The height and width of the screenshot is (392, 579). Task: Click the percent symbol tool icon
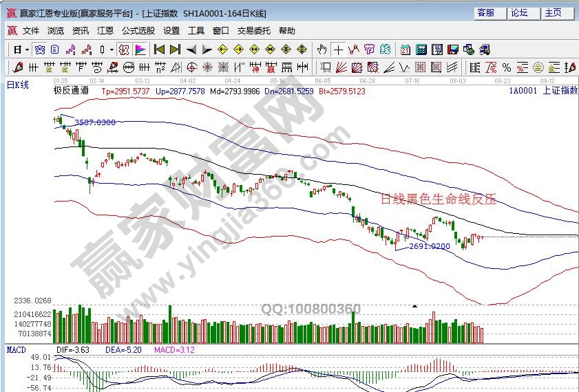[x=506, y=67]
